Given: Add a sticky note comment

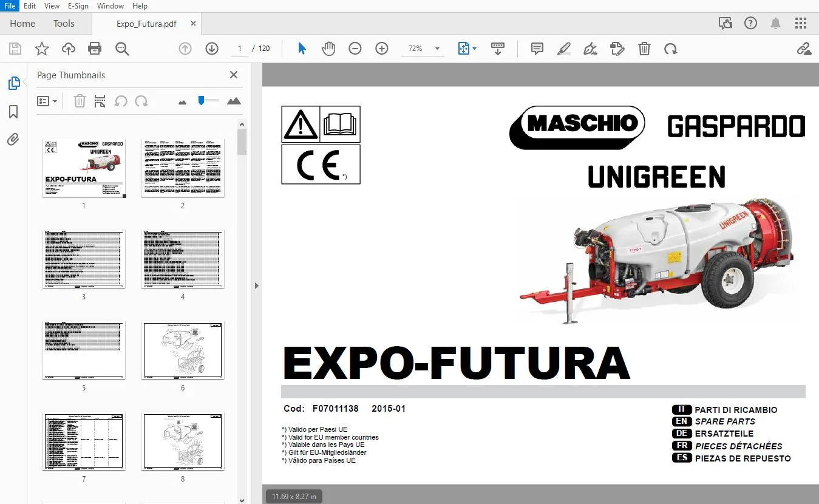Looking at the screenshot, I should (537, 49).
